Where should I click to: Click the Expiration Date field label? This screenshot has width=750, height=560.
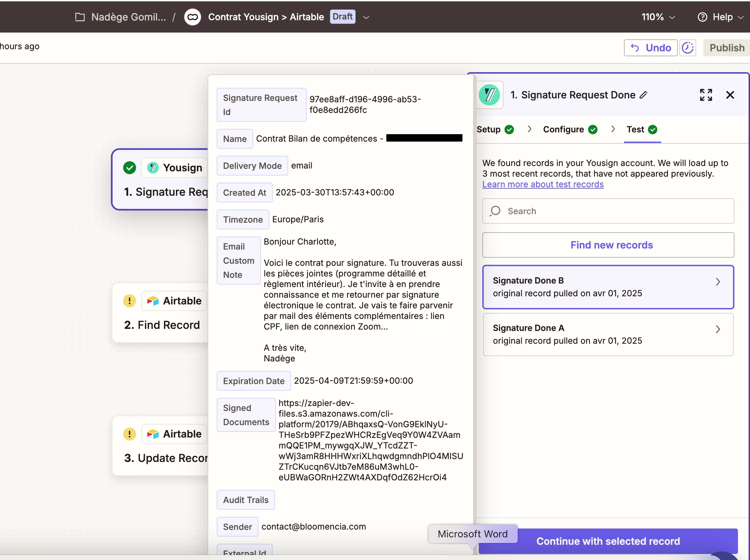click(x=254, y=381)
